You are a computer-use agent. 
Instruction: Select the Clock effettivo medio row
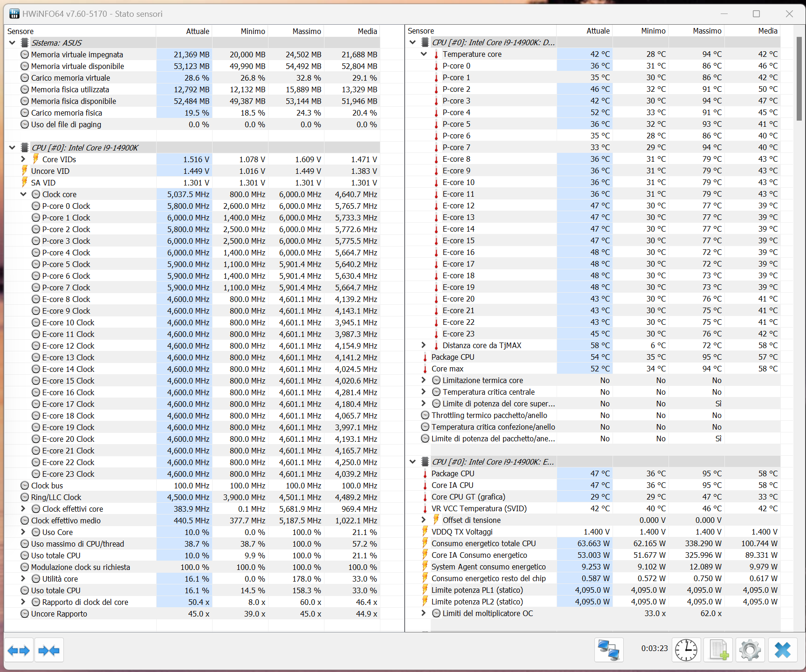(192, 521)
